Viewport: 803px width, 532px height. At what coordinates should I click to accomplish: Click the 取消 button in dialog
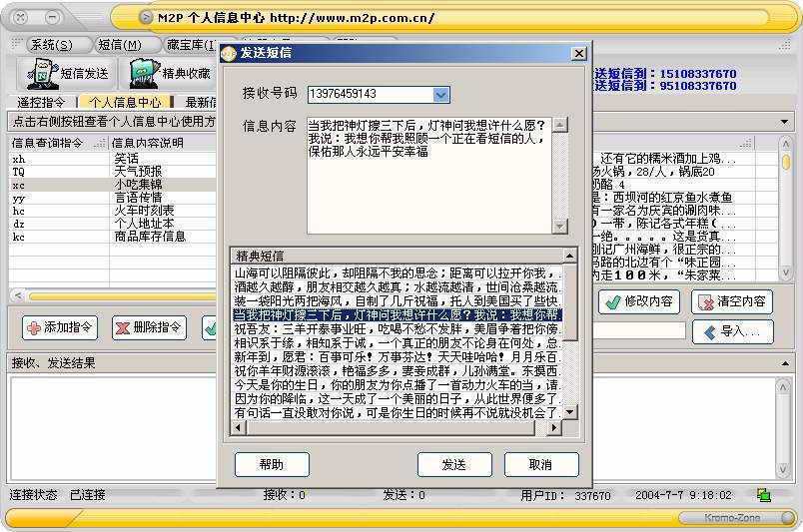click(540, 464)
